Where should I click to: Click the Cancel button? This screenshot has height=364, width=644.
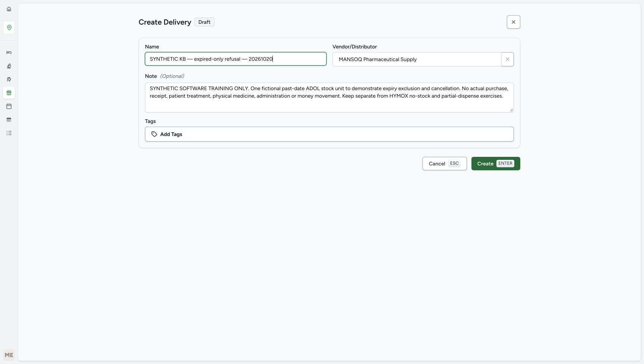444,164
